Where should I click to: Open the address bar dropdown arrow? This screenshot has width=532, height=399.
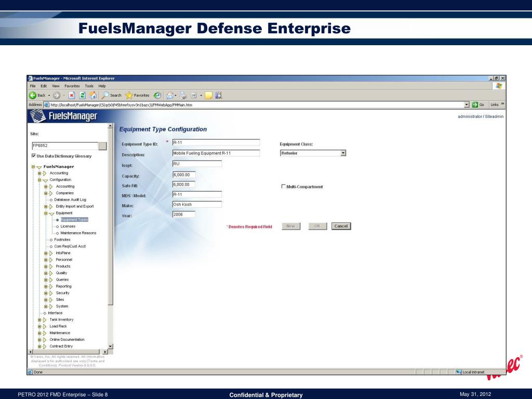point(467,105)
